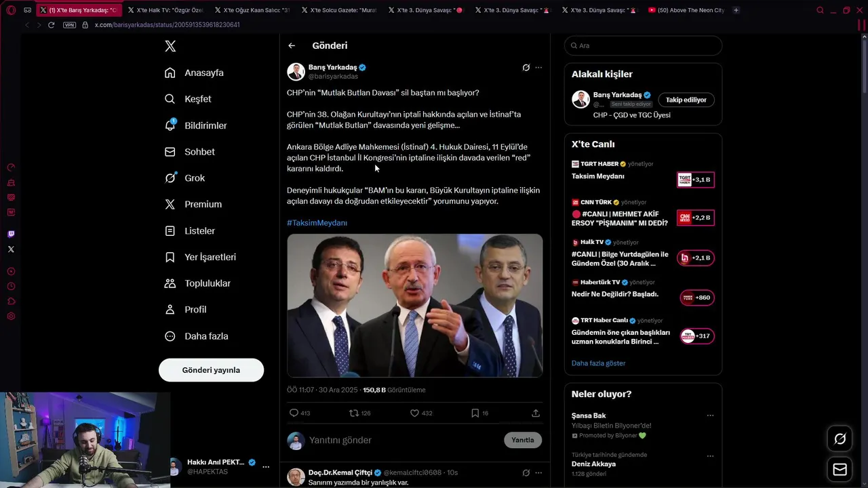The image size is (868, 488).
Task: Repost using the retweet icon showing 126
Action: pyautogui.click(x=353, y=413)
